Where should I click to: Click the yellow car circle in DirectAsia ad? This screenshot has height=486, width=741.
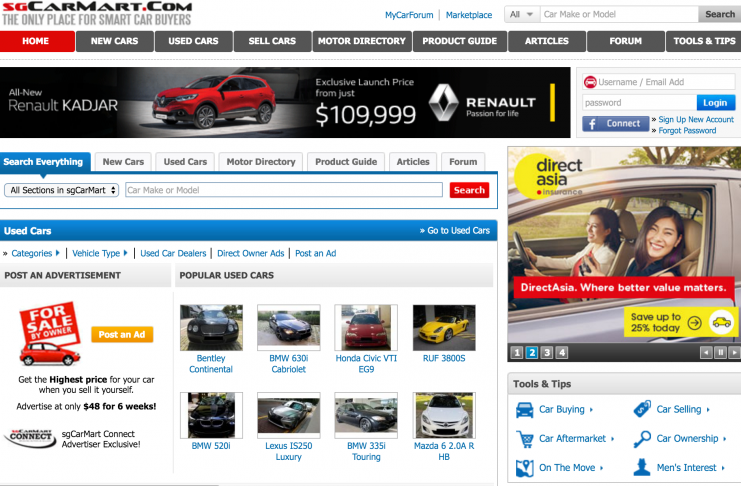click(722, 323)
